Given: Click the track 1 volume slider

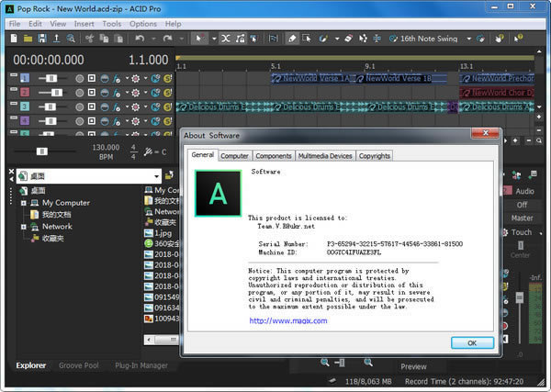Looking at the screenshot, I should coord(51,79).
